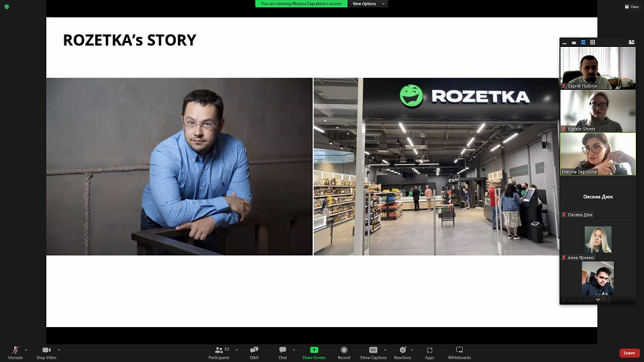Viewport: 644px width, 362px height.
Task: Turn on Show Captions
Action: click(373, 352)
